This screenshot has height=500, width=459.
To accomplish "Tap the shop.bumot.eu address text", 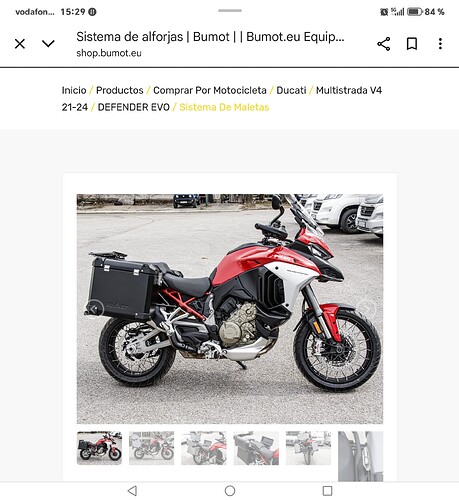I will click(x=109, y=53).
